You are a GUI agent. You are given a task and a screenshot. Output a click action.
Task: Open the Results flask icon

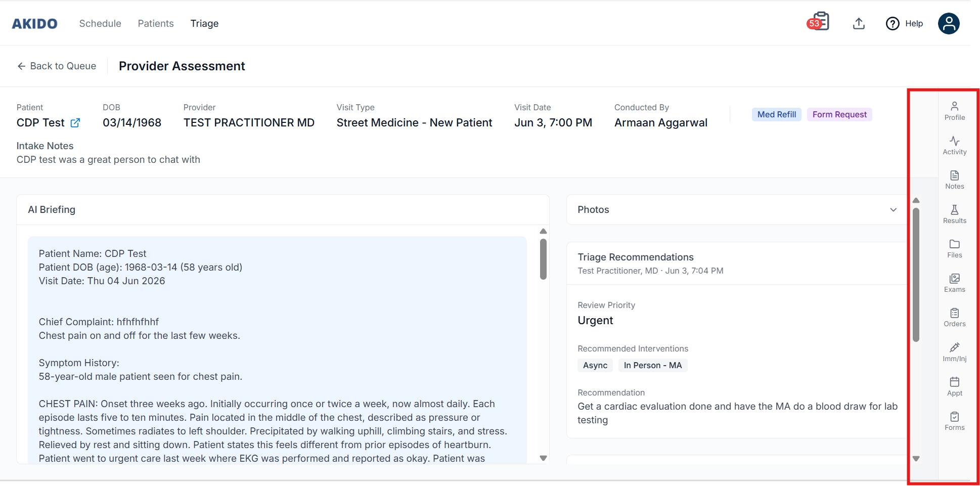tap(954, 214)
